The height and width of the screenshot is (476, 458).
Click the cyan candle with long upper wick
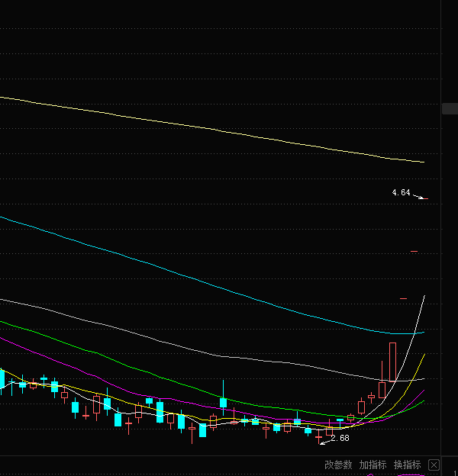tap(223, 397)
